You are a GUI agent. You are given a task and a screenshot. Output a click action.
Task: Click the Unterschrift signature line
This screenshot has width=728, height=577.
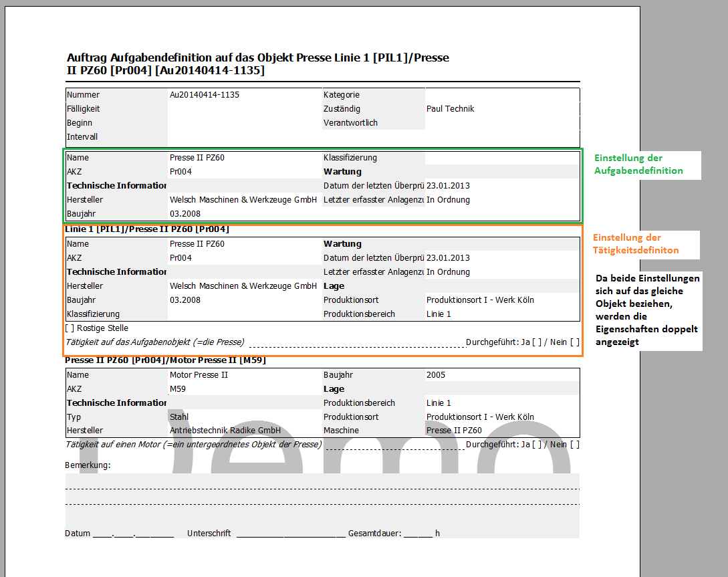coord(291,535)
